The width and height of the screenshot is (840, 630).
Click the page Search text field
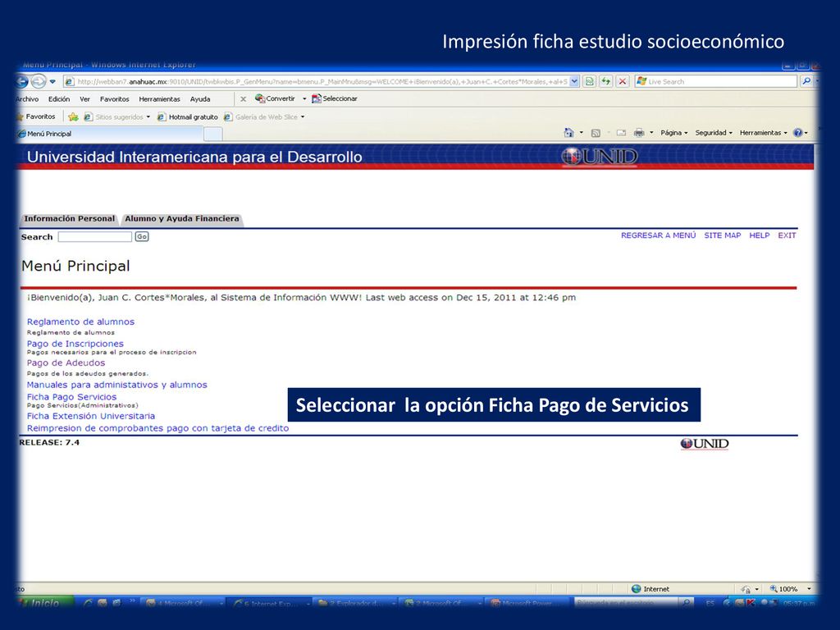pos(95,237)
